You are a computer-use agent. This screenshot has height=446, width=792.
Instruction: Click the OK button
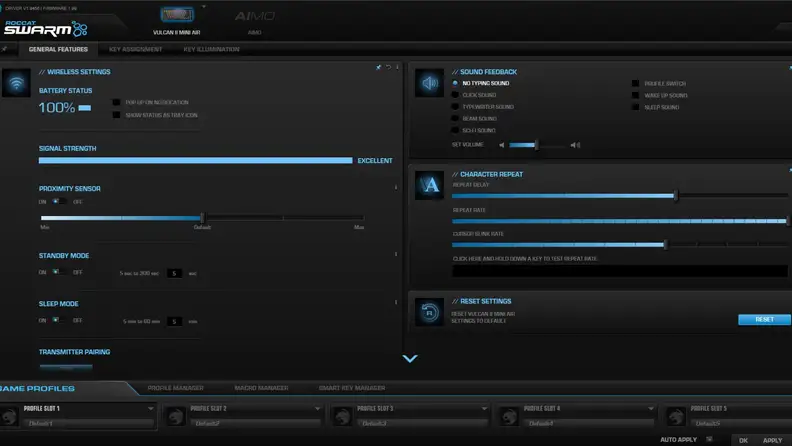(744, 440)
